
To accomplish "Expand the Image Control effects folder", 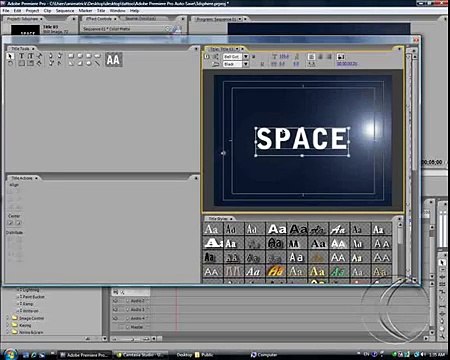I will tap(7, 318).
